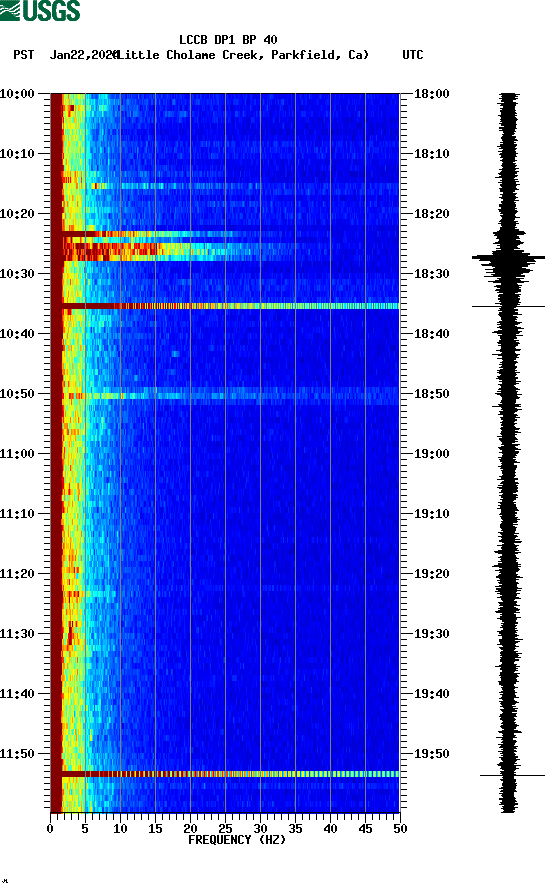
Task: Click the seismogram horizontal marker line near 18:35 UTC
Action: [x=508, y=307]
